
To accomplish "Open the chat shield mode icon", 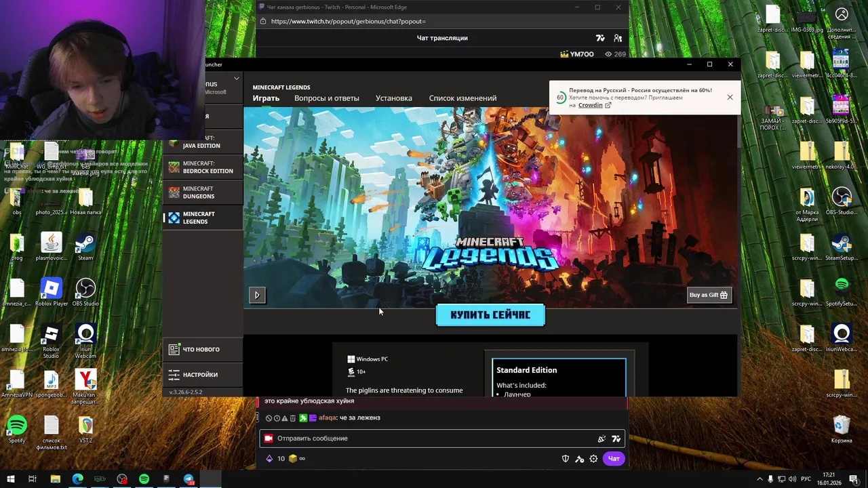I will click(x=566, y=459).
